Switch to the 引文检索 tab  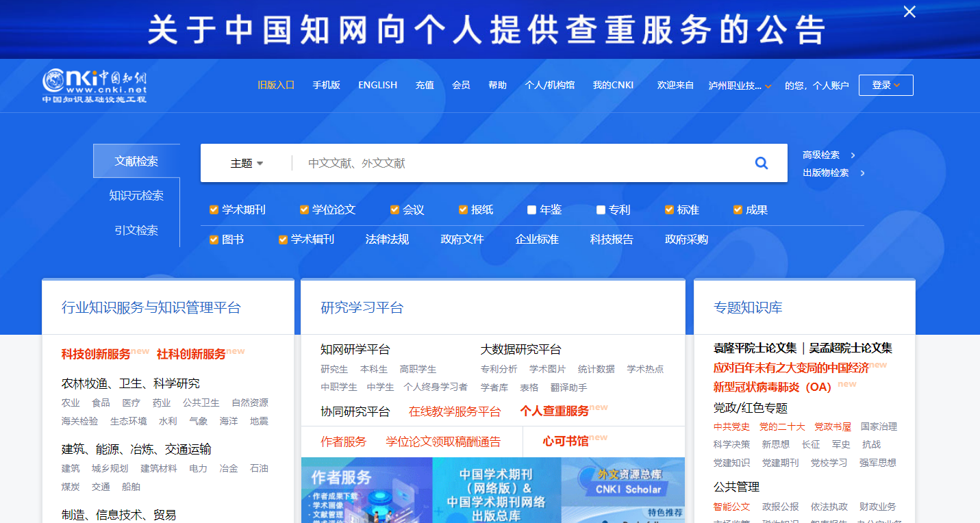136,230
